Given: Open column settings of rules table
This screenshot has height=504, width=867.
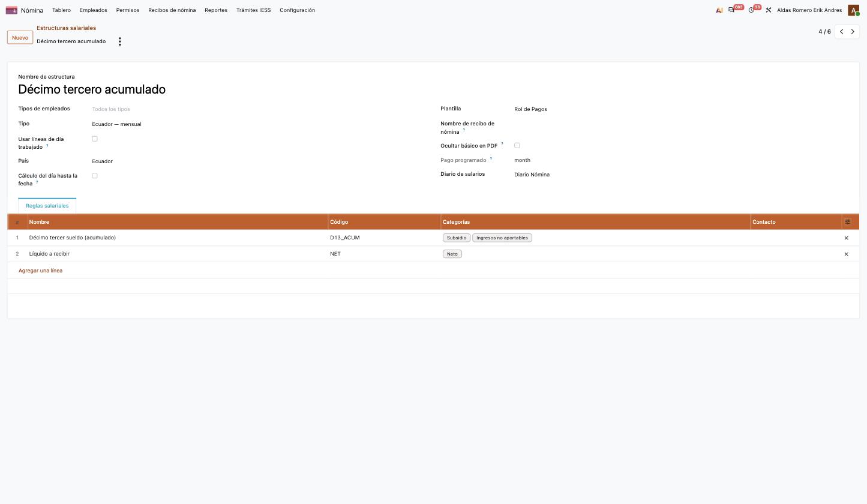Looking at the screenshot, I should click(847, 222).
